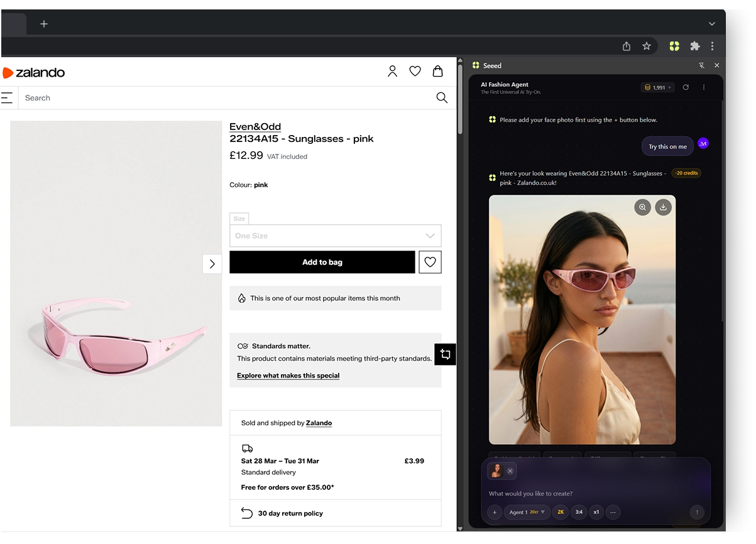756x544 pixels.
Task: Add a photo with the plus button
Action: pos(495,512)
